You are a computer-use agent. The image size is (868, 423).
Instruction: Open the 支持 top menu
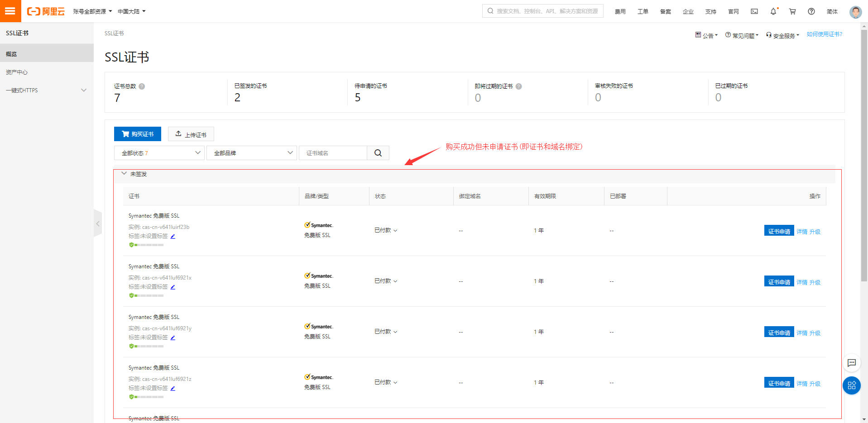pos(711,11)
